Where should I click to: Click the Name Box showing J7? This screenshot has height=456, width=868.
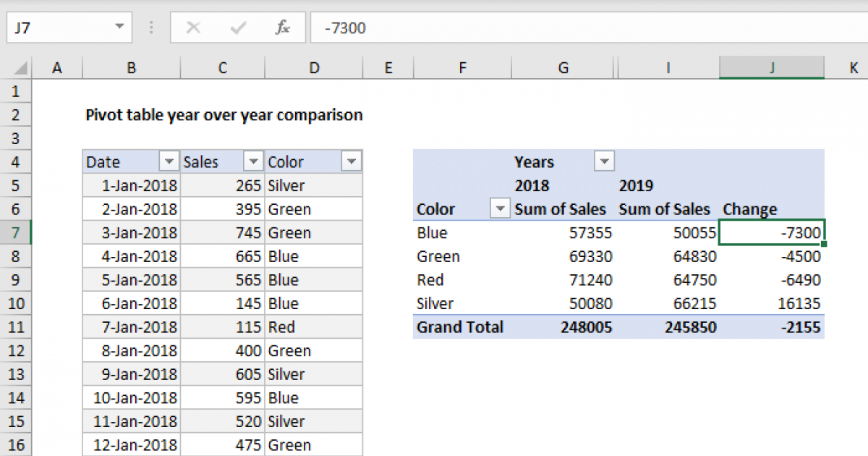[x=58, y=28]
